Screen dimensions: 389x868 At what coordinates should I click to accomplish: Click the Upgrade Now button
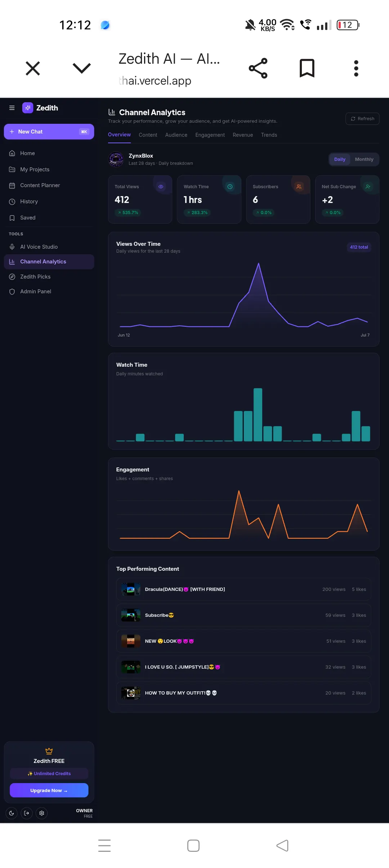49,790
